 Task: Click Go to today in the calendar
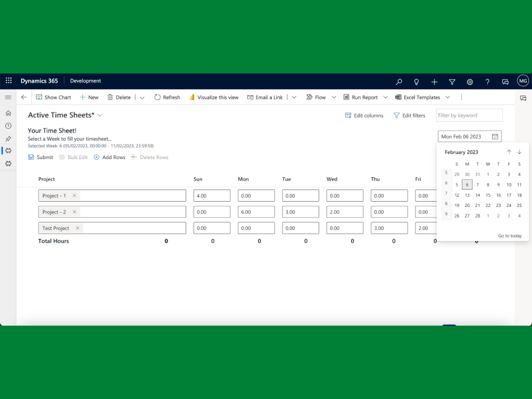click(510, 236)
